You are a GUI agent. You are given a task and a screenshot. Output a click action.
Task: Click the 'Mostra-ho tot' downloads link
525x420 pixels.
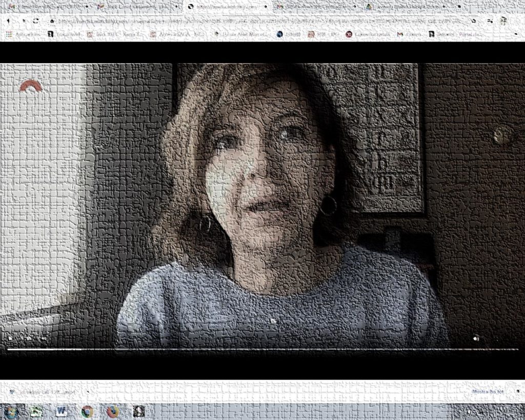click(488, 392)
